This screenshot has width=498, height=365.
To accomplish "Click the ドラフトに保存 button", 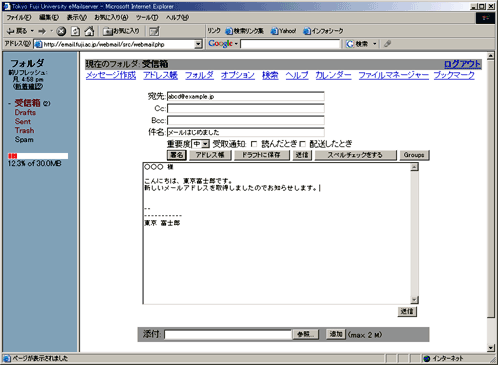I will point(261,155).
